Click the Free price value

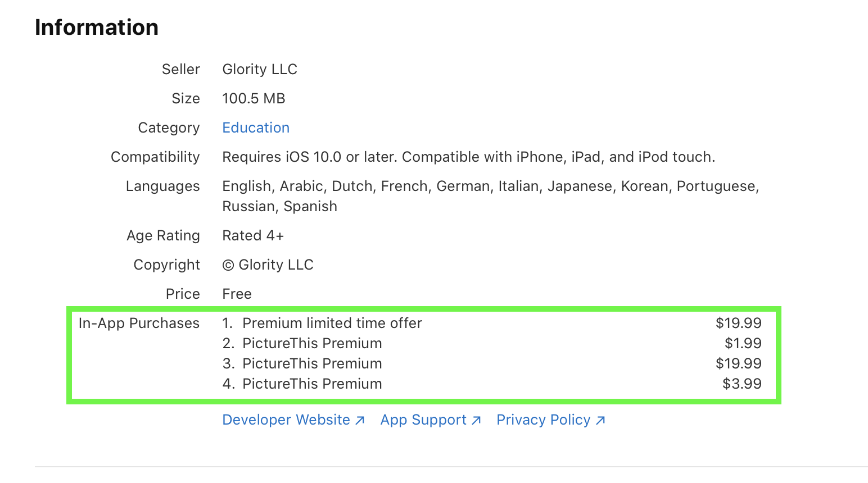coord(237,294)
